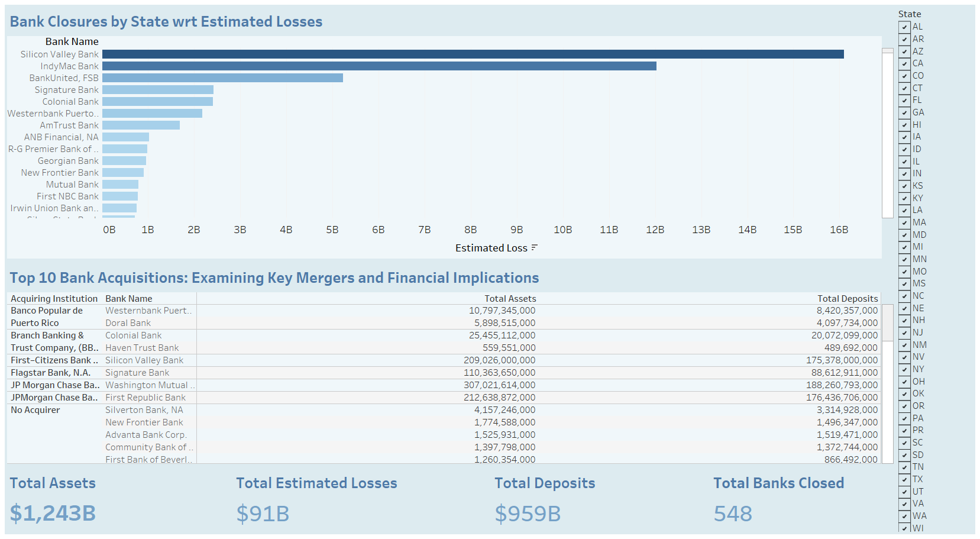Click the Acquiring Institution column header
Screen dimensions: 980x539
[54, 299]
